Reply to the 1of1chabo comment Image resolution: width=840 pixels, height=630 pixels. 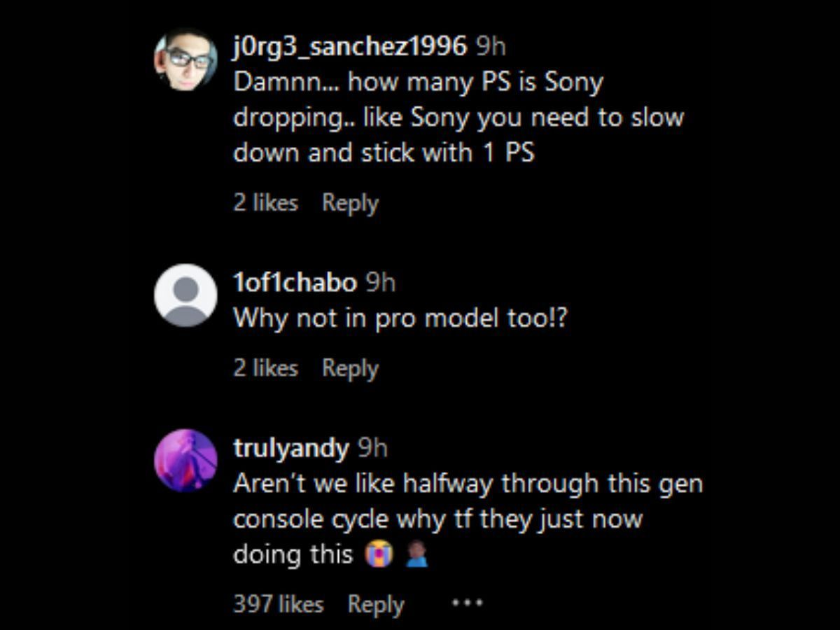tap(350, 368)
